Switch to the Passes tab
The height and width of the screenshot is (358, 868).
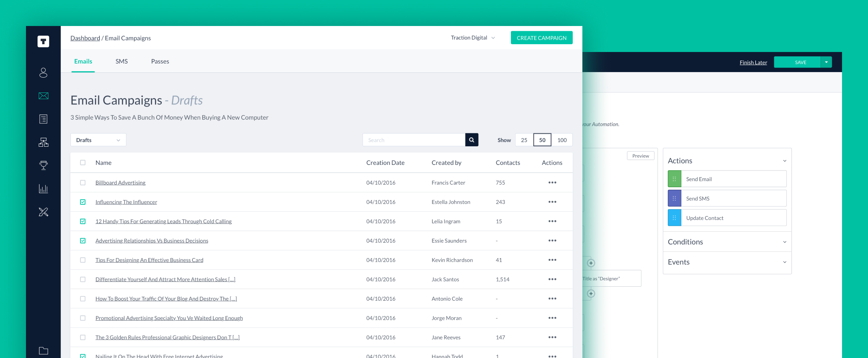tap(160, 61)
